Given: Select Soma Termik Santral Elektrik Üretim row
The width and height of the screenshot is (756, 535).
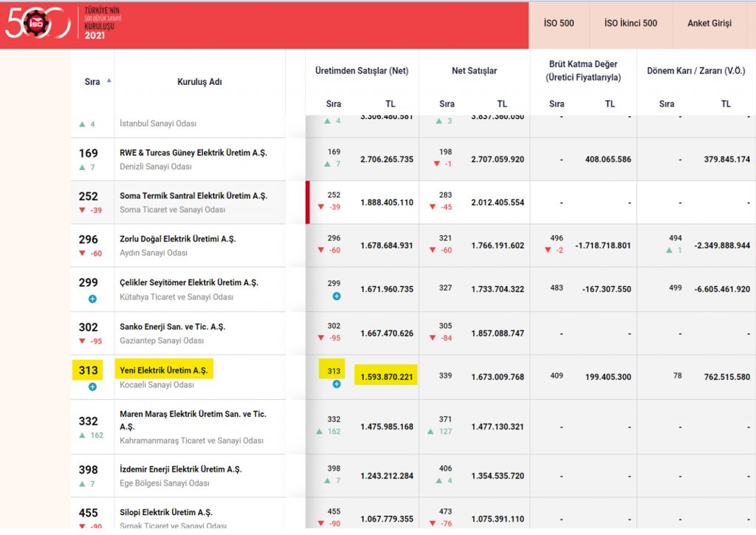Looking at the screenshot, I should click(193, 196).
